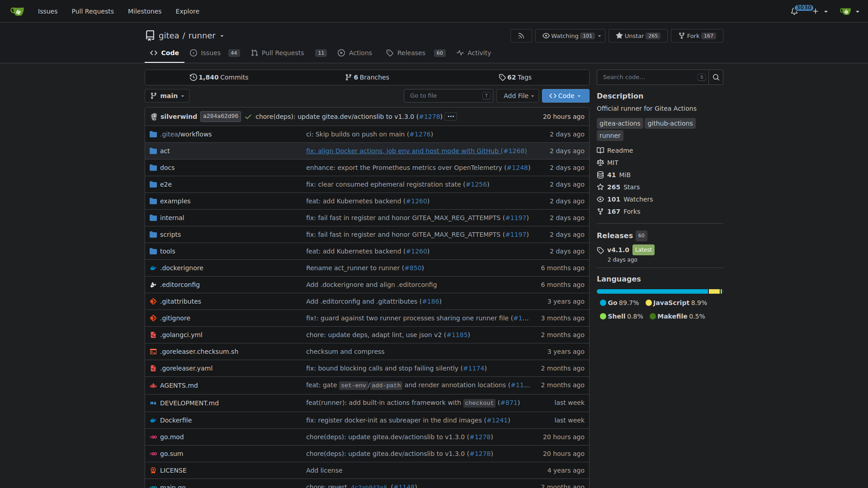Switch to the Issues repository tab
The width and height of the screenshot is (868, 488).
click(x=215, y=53)
